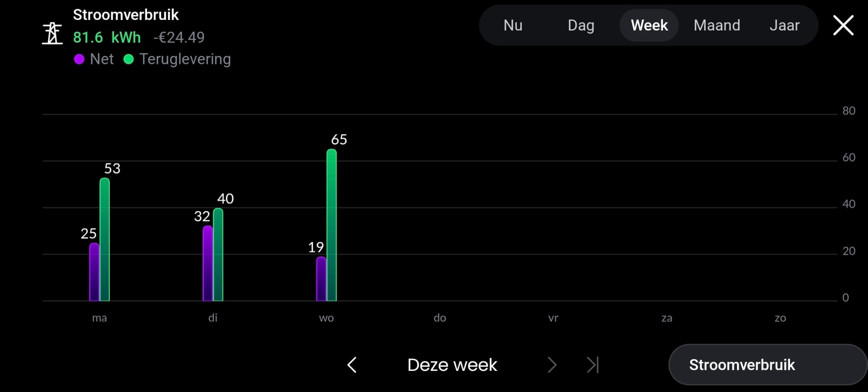Image resolution: width=868 pixels, height=392 pixels.
Task: Click the Deze week period label
Action: pos(452,364)
